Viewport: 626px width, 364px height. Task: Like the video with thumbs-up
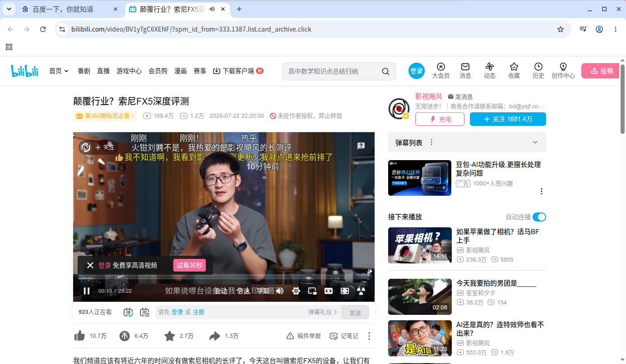pyautogui.click(x=80, y=336)
